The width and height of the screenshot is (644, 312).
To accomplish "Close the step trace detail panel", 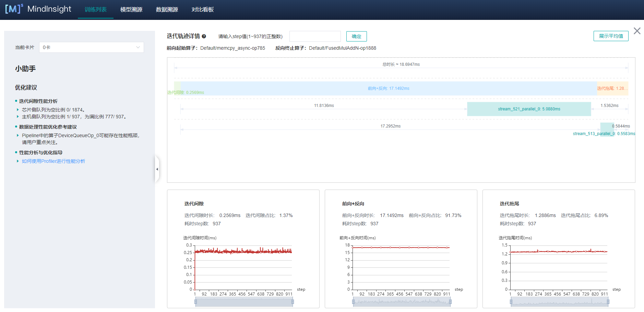I will [x=637, y=31].
